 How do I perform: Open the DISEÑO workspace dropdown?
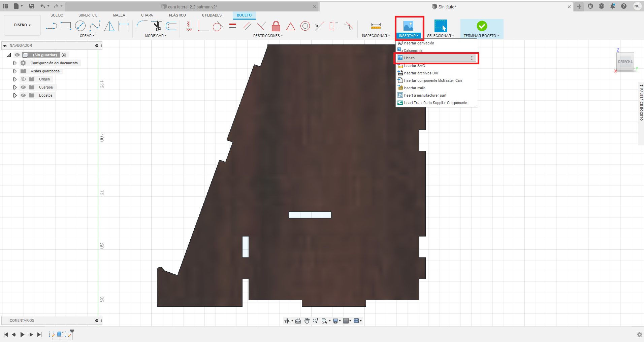(x=22, y=25)
